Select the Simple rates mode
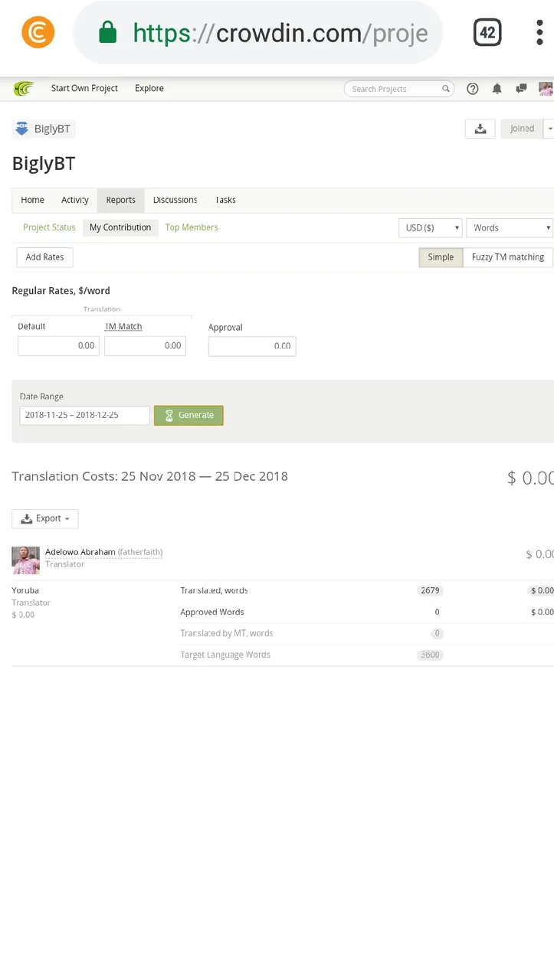The width and height of the screenshot is (554, 980). pos(441,257)
